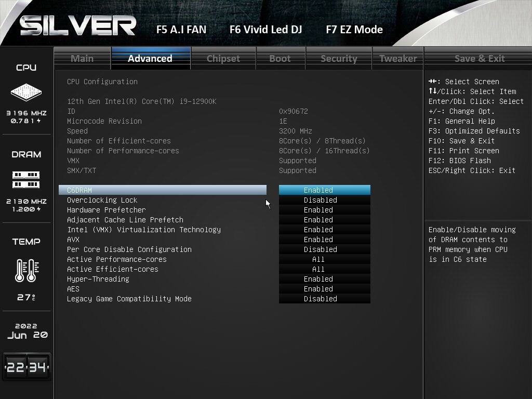
Task: Click the DRAM 1.200 voltage reading
Action: (x=26, y=209)
